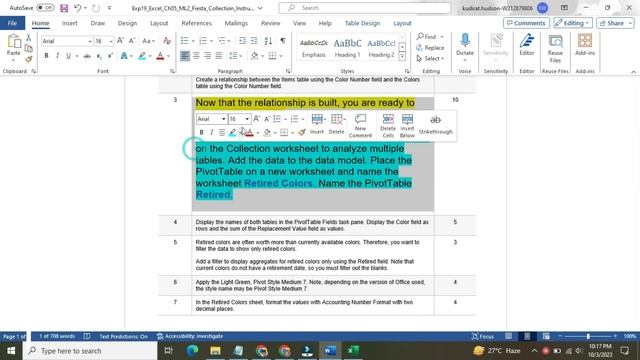Toggle Italic in the ribbon Font group
Screen dimensions: 640x360
click(57, 56)
